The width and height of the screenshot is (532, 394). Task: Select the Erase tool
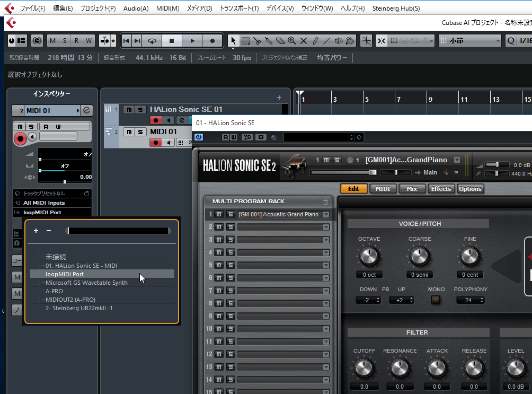tap(280, 41)
